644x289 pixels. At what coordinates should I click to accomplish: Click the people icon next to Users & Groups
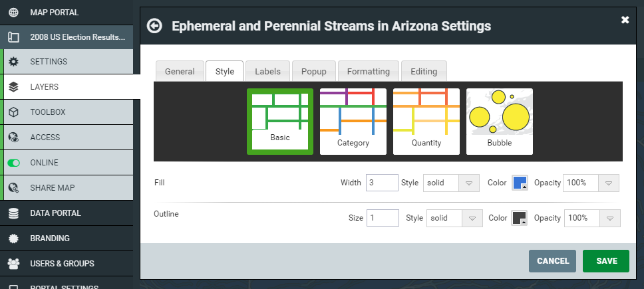click(13, 264)
